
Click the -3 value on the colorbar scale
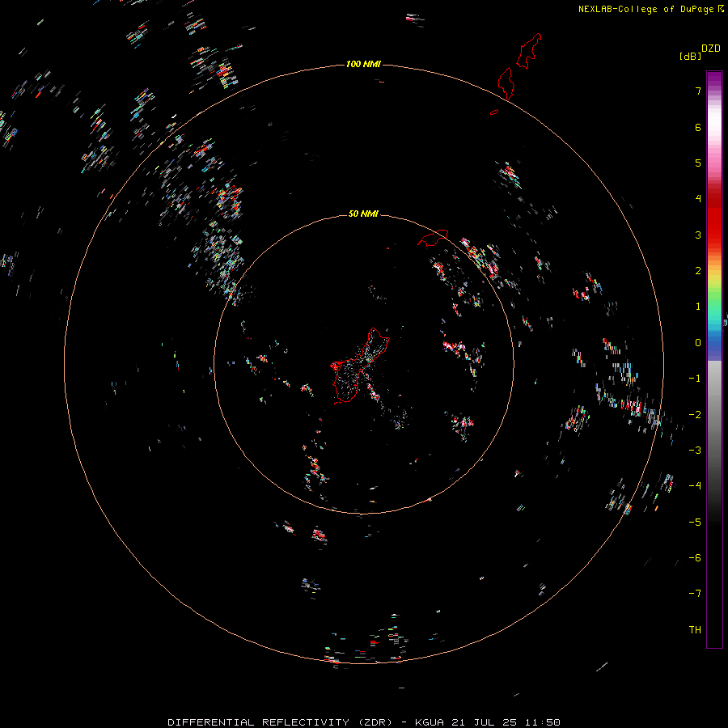(695, 451)
